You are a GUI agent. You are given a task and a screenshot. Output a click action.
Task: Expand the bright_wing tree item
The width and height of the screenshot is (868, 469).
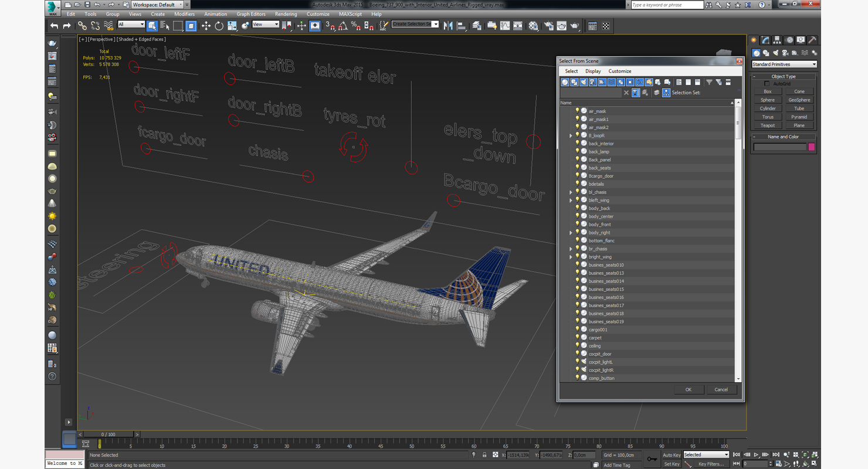[x=571, y=257]
